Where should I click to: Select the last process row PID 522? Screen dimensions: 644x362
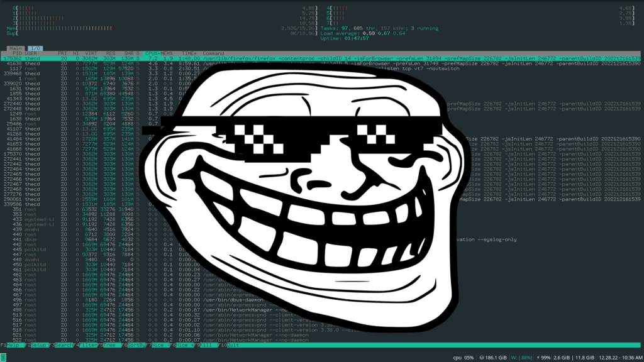[x=320, y=340]
